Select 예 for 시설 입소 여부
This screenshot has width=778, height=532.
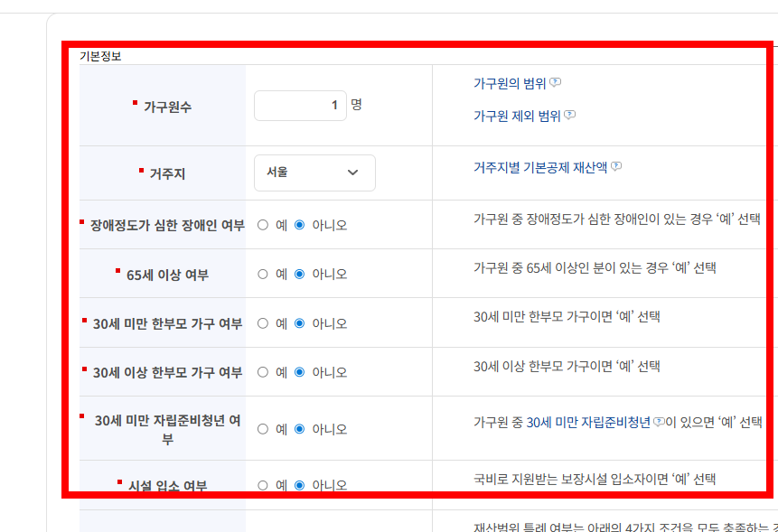point(263,485)
